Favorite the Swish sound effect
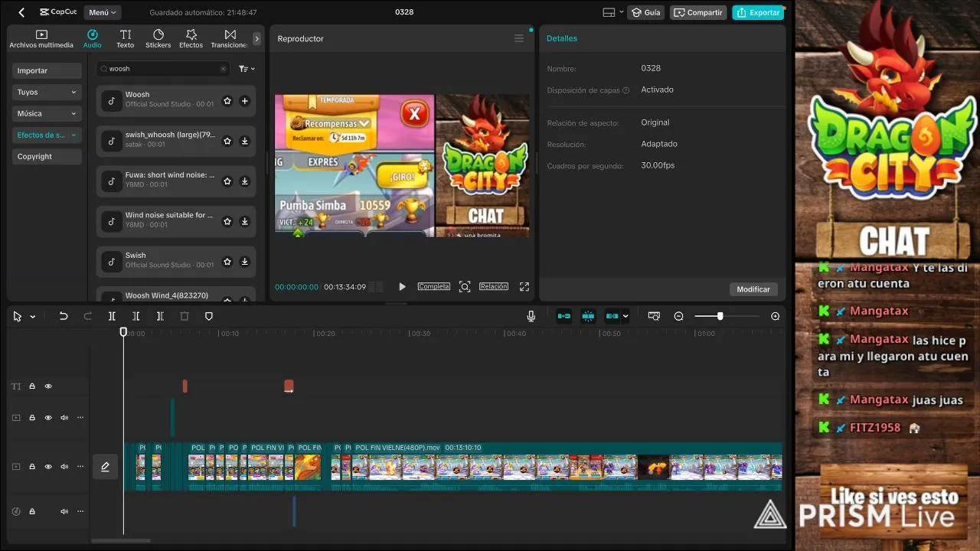 (227, 262)
